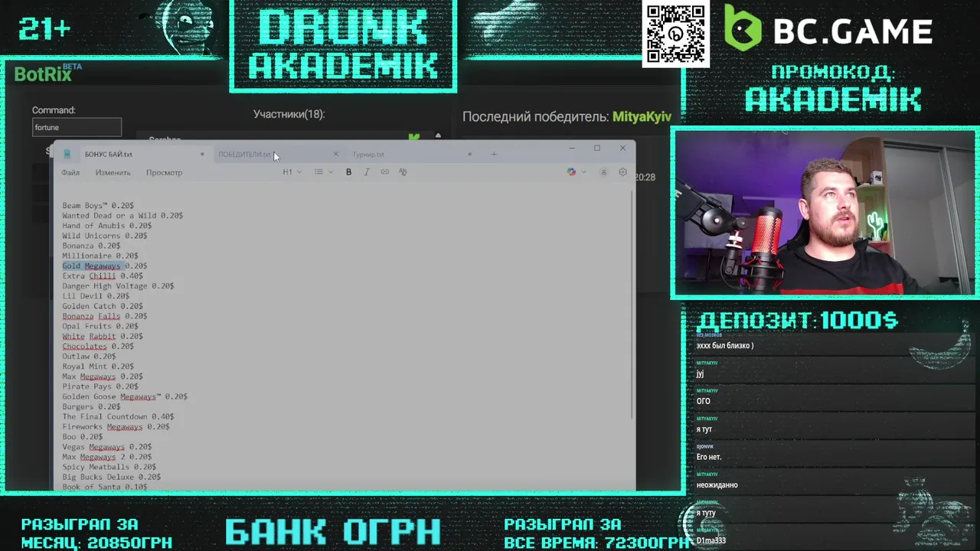Image resolution: width=980 pixels, height=551 pixels.
Task: Click the Wild Unicorns 0.20$ line
Action: click(x=104, y=236)
